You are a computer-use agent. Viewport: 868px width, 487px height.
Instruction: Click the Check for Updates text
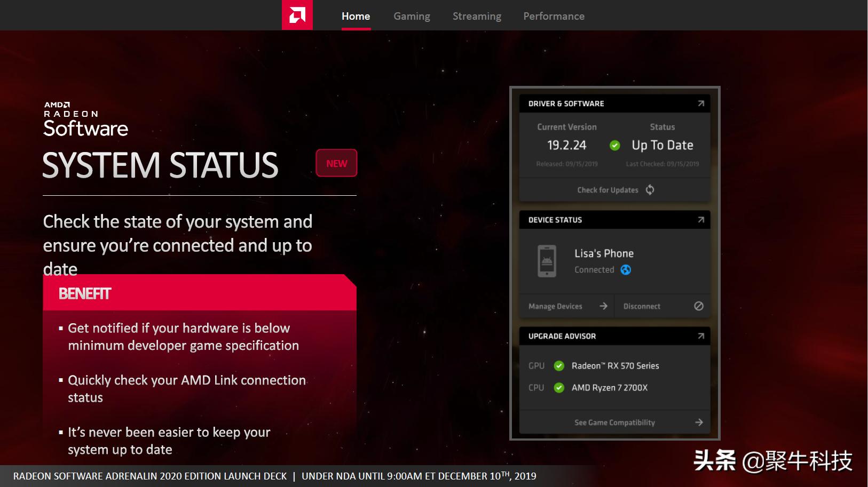607,190
